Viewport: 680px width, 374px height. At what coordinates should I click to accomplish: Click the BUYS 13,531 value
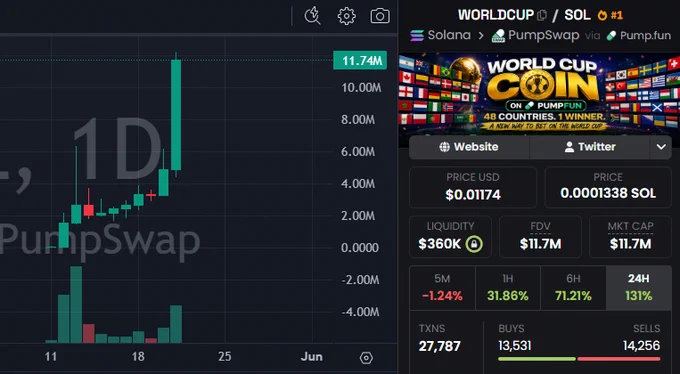coord(515,346)
